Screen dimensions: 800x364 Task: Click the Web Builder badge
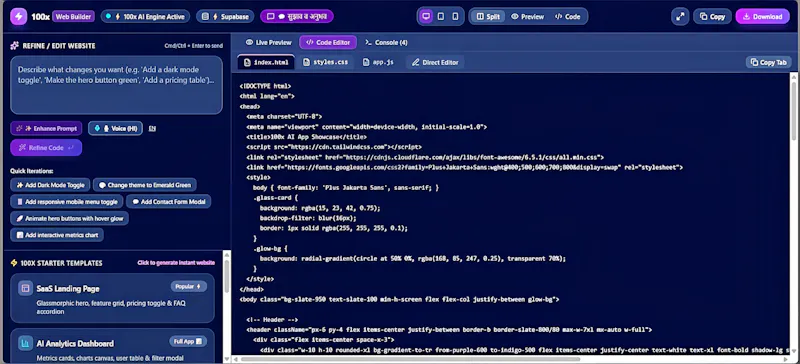click(x=73, y=16)
